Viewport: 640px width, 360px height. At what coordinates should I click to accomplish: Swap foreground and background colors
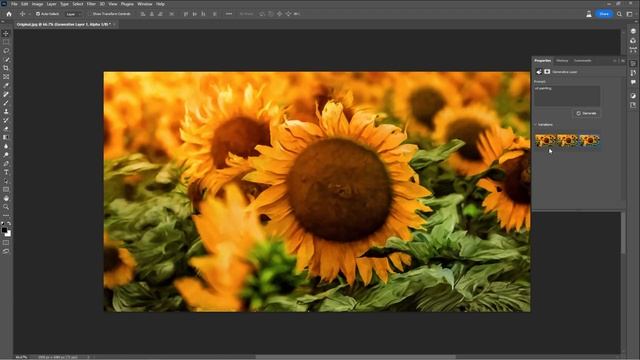pyautogui.click(x=9, y=224)
